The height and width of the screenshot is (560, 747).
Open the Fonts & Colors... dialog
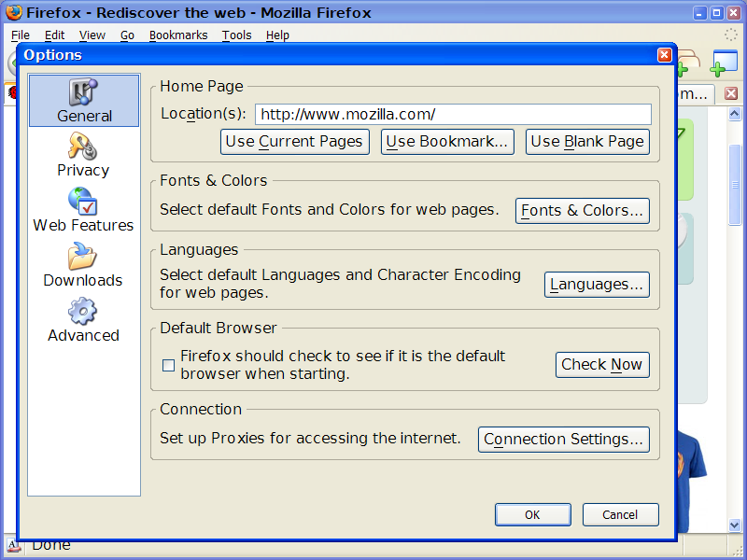582,211
